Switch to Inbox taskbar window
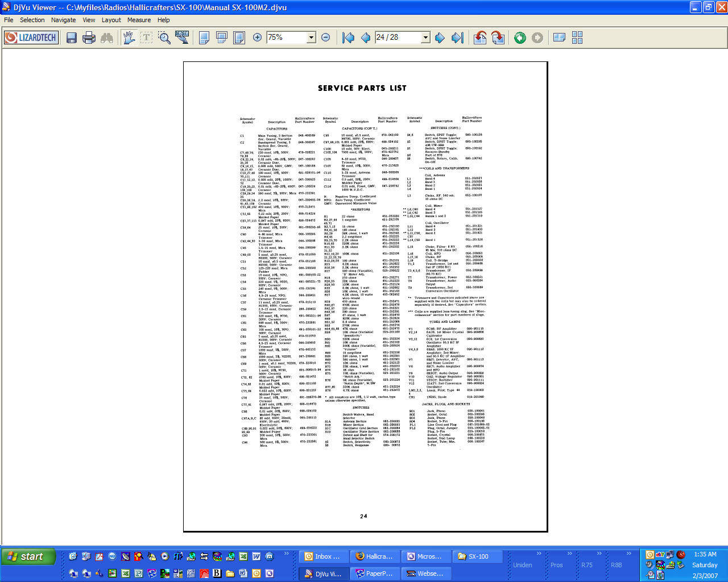728x582 pixels. 324,556
